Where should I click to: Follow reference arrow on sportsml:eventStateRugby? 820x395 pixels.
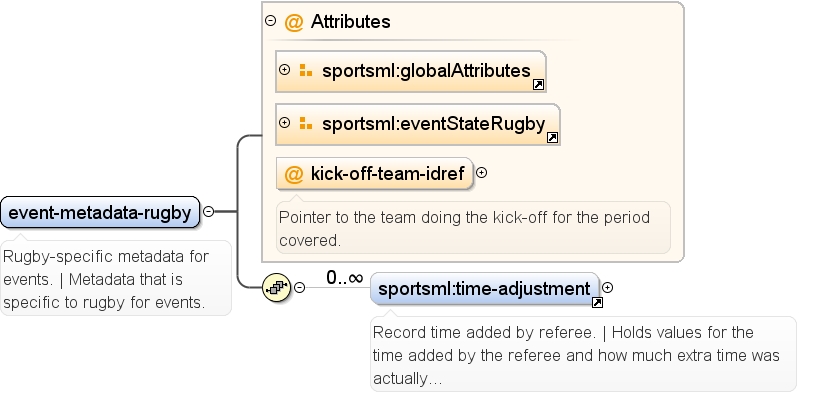tap(552, 138)
